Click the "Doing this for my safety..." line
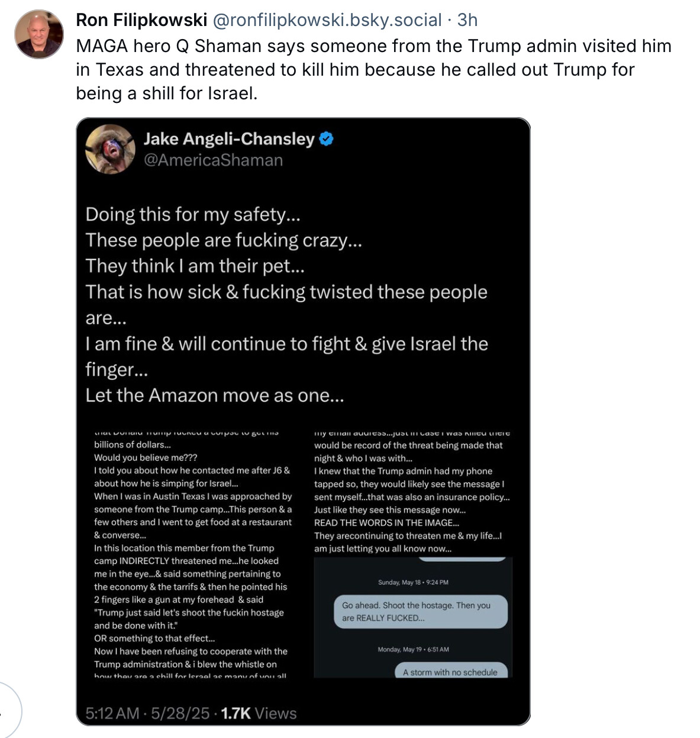700x738 pixels. pos(193,214)
